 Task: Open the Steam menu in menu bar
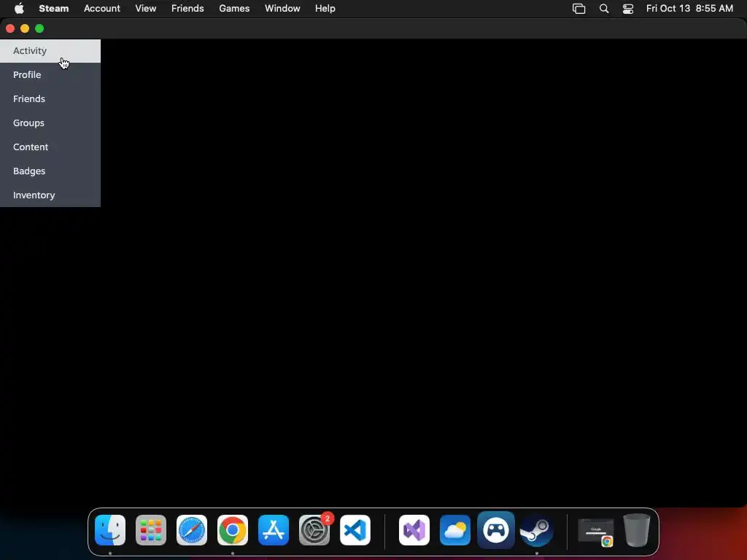click(54, 9)
